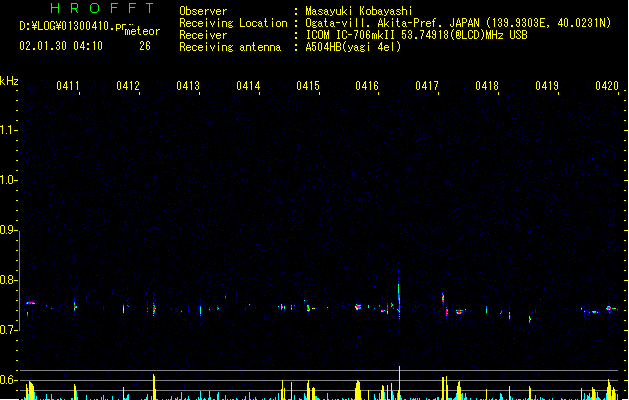The height and width of the screenshot is (400, 629).
Task: Click the date stamp 02.01.30 04:10
Action: [61, 46]
